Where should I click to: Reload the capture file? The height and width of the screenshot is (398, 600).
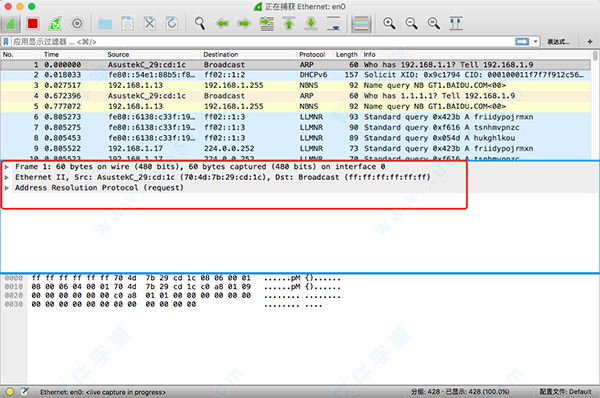point(172,24)
